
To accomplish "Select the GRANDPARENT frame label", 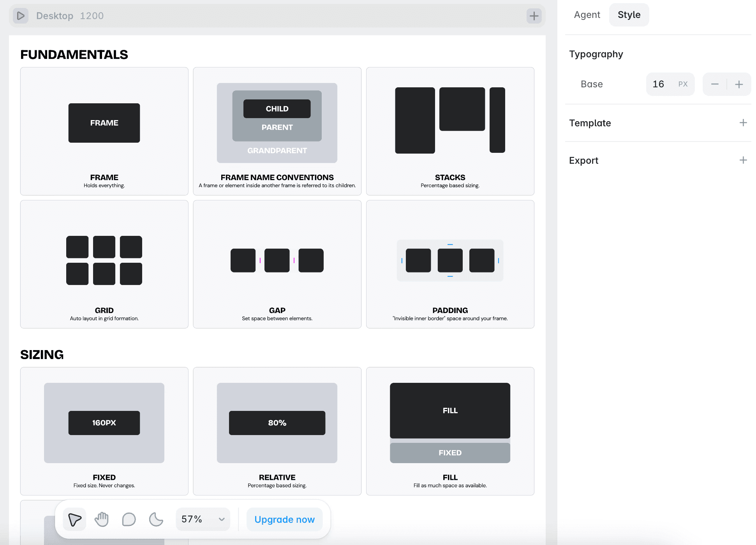I will [x=277, y=150].
